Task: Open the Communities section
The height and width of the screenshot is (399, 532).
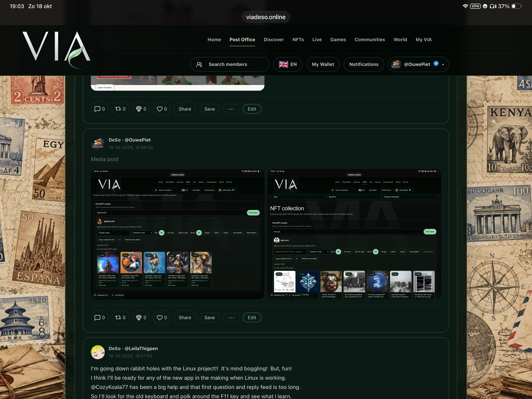Action: click(370, 40)
